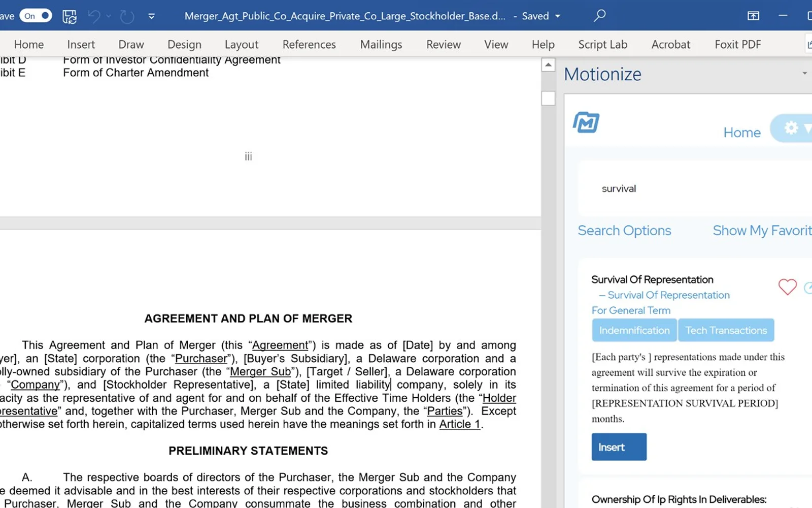Open the Layout tab
Screen dimensions: 812x508
242,45
